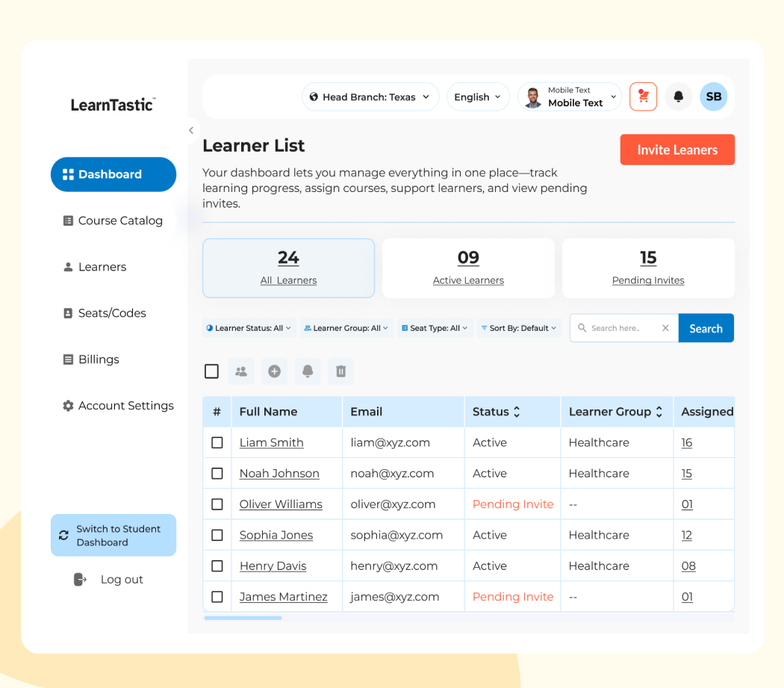Check the select-all checkbox above the table
The height and width of the screenshot is (688, 784).
[x=211, y=371]
